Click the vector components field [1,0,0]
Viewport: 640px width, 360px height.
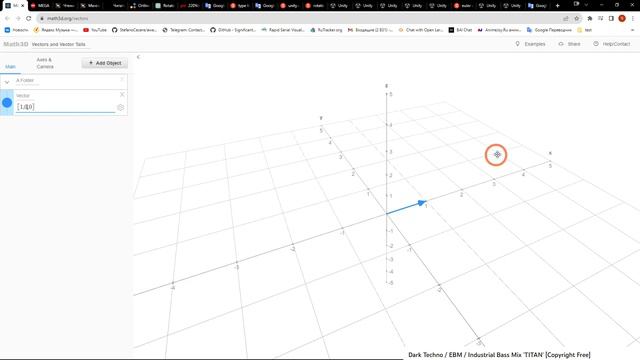(65, 107)
